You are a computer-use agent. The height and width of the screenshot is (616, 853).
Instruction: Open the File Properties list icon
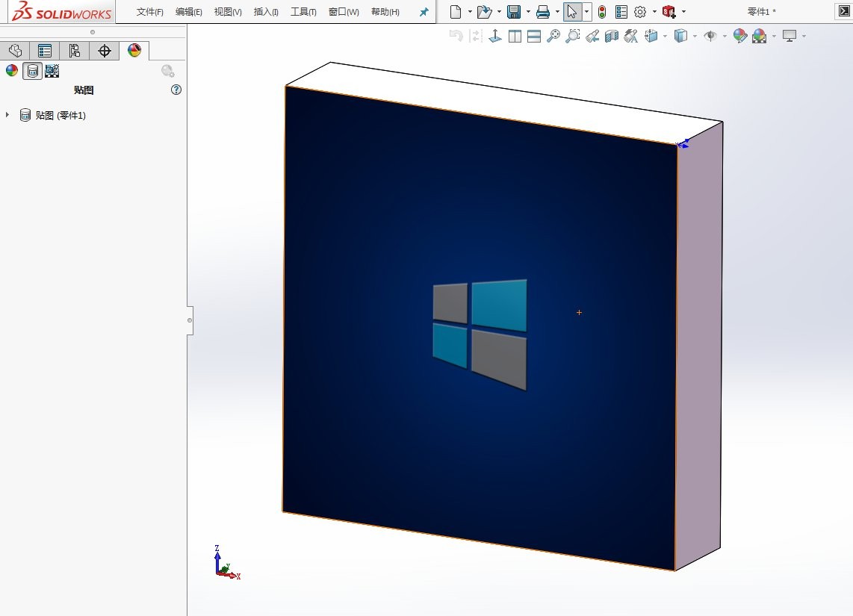coord(621,11)
